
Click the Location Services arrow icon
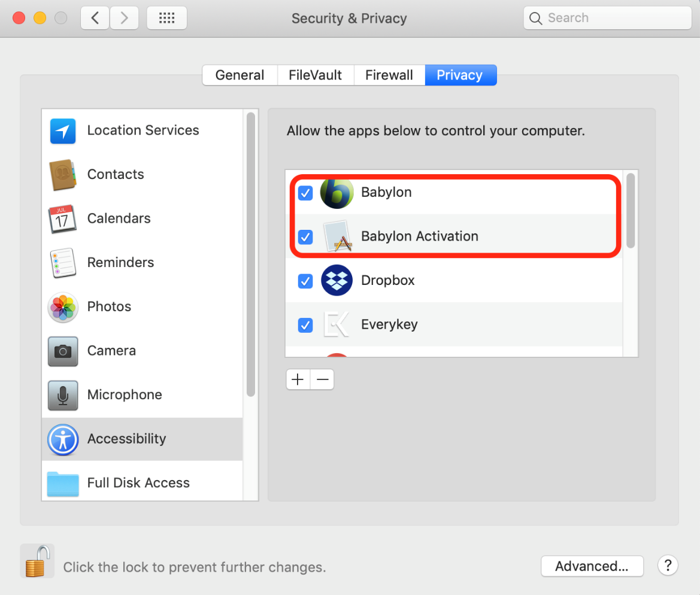point(62,130)
